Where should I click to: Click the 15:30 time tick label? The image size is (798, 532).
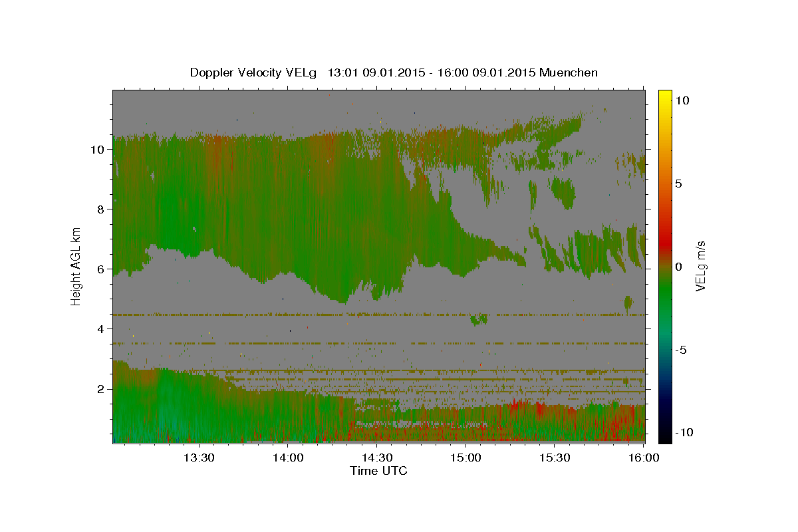point(555,458)
